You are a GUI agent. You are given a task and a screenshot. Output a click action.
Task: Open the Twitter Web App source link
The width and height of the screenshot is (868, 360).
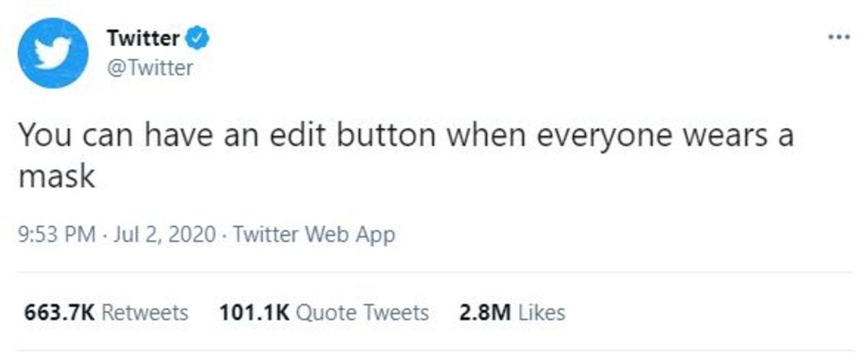315,235
